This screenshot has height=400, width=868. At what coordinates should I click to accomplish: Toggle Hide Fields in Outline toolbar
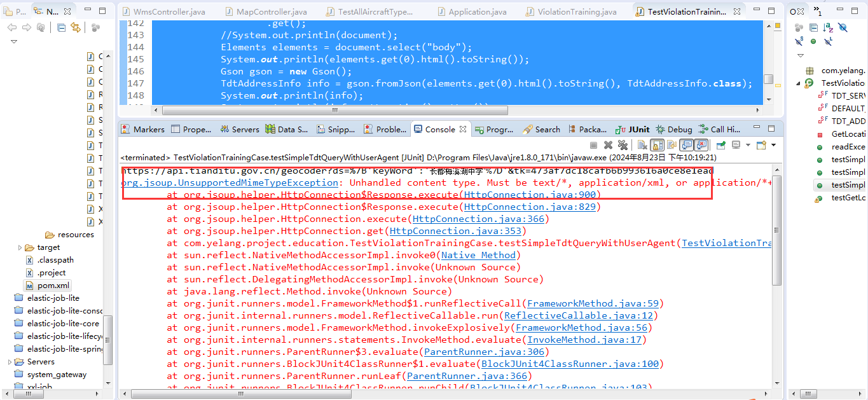coord(843,27)
